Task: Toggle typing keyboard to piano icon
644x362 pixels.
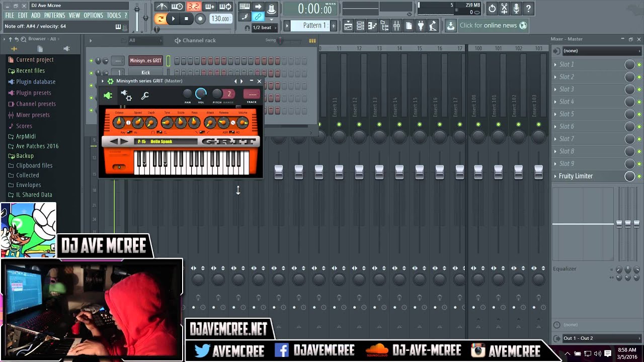Action: click(245, 7)
